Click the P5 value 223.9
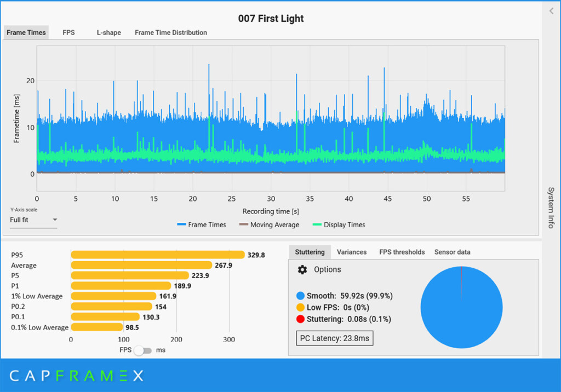This screenshot has height=392, width=561. [201, 276]
